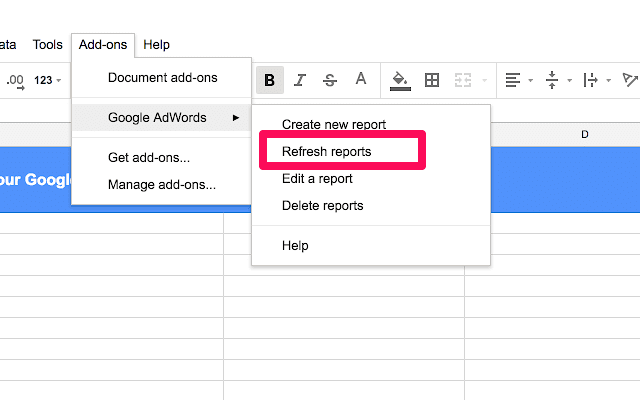This screenshot has width=640, height=400.
Task: Toggle bold formatting
Action: [270, 80]
